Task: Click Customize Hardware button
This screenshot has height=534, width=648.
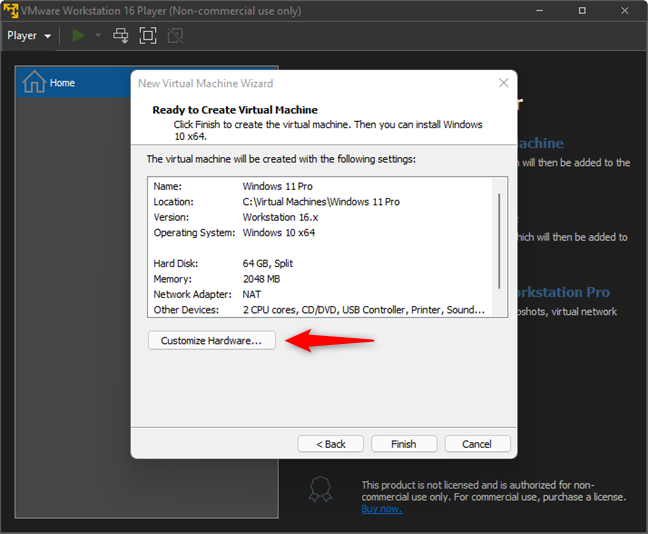Action: (212, 341)
